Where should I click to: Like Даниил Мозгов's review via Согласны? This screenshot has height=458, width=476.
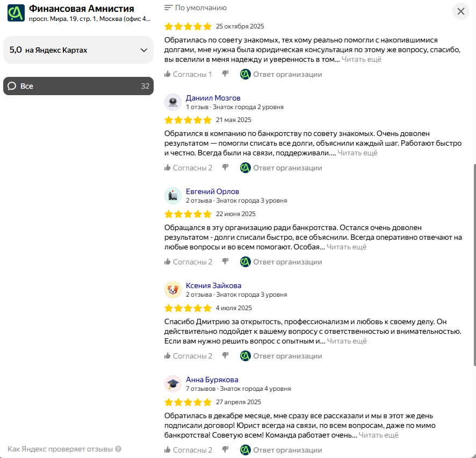189,168
